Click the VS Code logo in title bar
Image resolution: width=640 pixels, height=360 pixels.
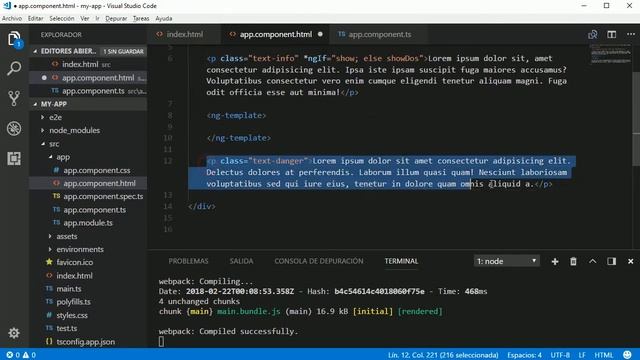point(7,6)
